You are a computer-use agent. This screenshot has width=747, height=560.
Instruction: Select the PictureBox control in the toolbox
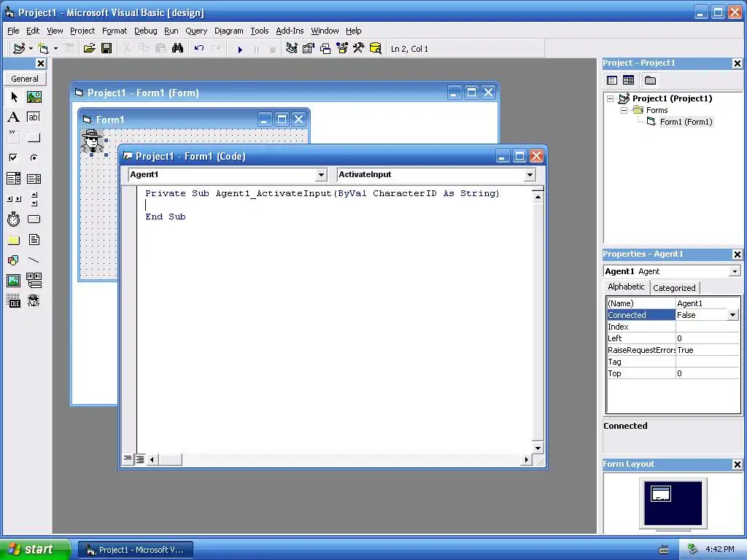34,97
